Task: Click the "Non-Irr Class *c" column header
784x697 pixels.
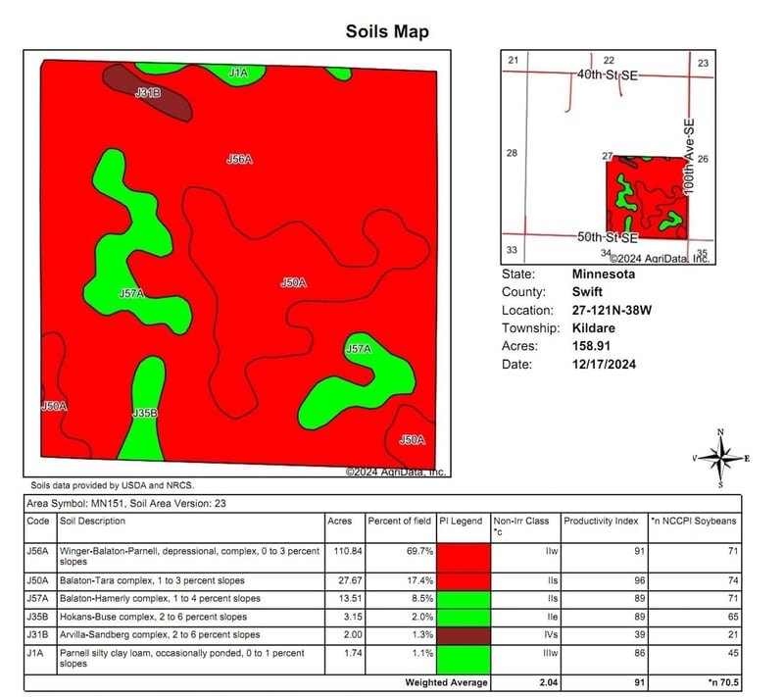Action: (x=521, y=526)
